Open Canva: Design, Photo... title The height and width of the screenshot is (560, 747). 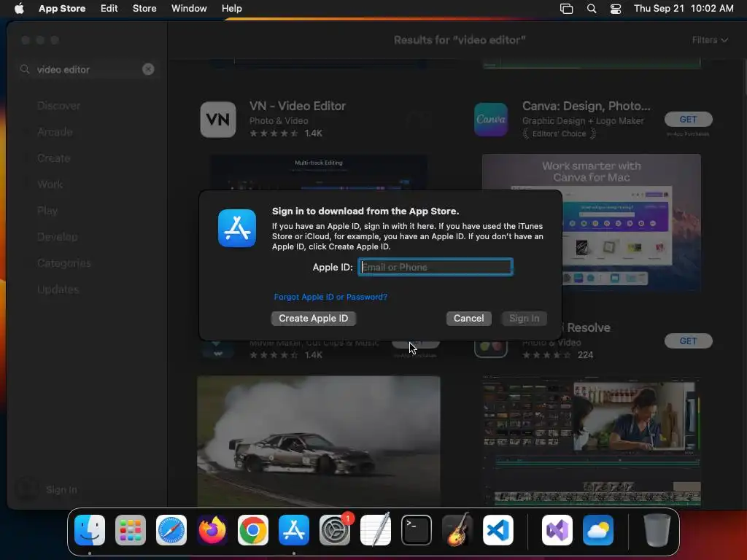pos(586,106)
